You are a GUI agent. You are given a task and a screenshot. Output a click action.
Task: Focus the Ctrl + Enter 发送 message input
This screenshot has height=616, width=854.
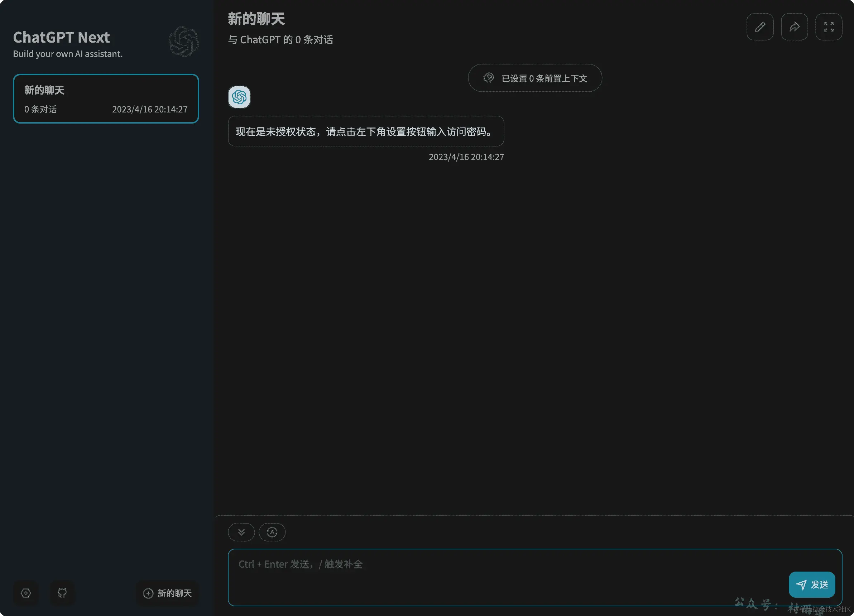click(535, 577)
